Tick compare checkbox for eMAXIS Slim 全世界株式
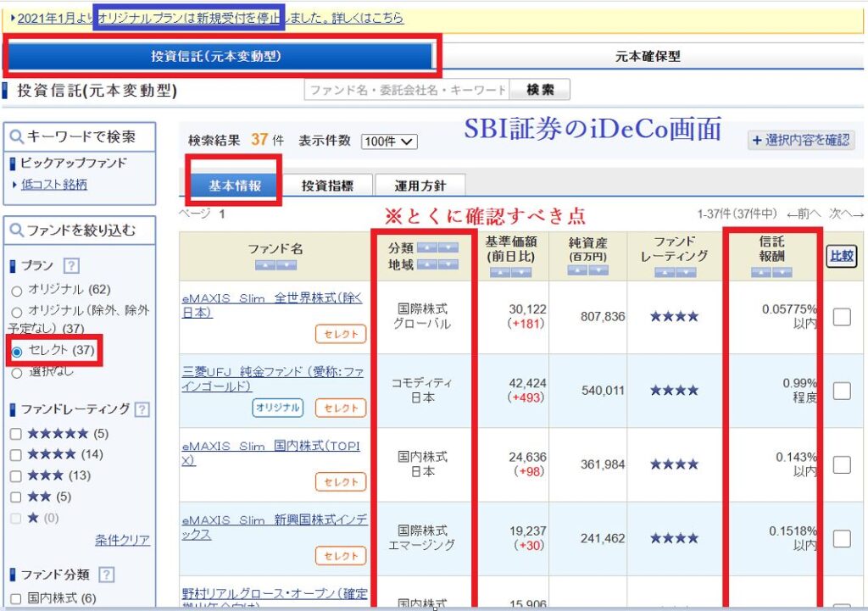 (x=842, y=317)
